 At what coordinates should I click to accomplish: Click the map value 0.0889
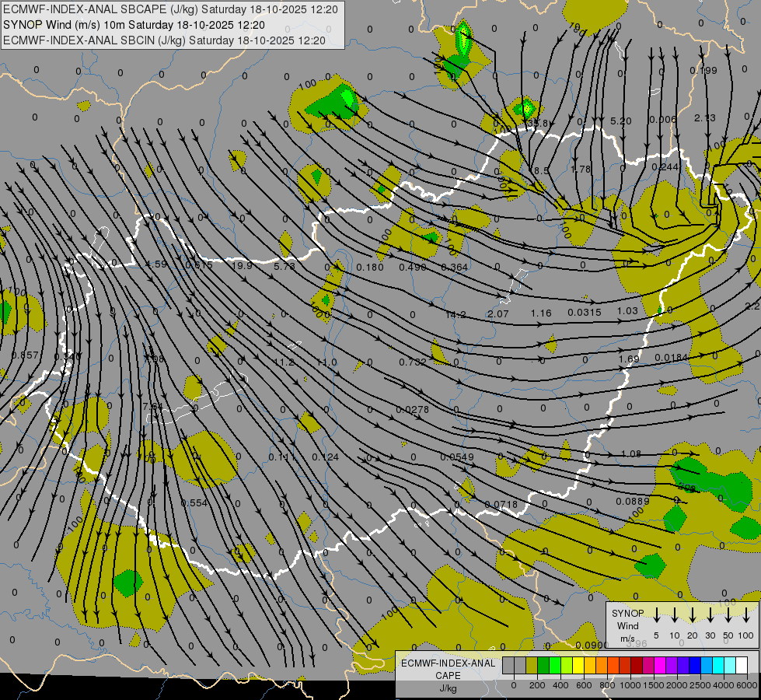633,502
